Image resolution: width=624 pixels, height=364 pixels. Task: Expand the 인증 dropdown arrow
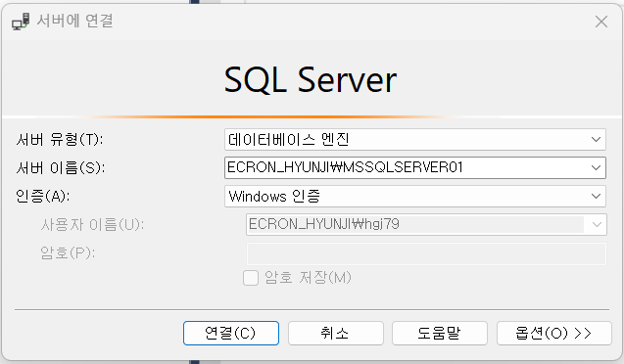click(596, 196)
